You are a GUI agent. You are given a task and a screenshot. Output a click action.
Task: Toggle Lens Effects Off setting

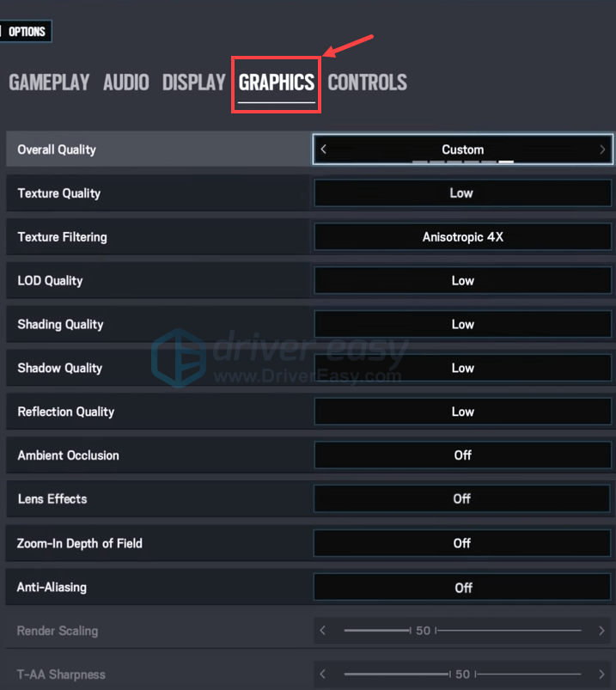pyautogui.click(x=462, y=498)
